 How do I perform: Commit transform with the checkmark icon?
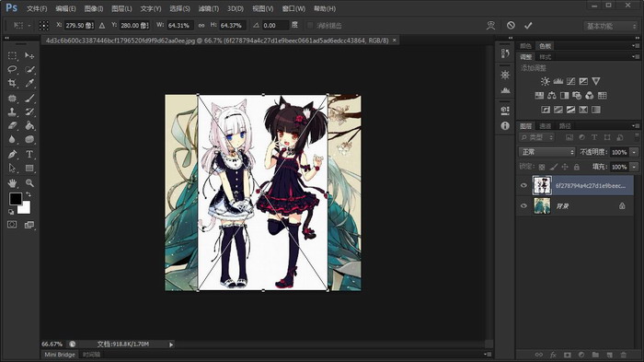(x=528, y=26)
